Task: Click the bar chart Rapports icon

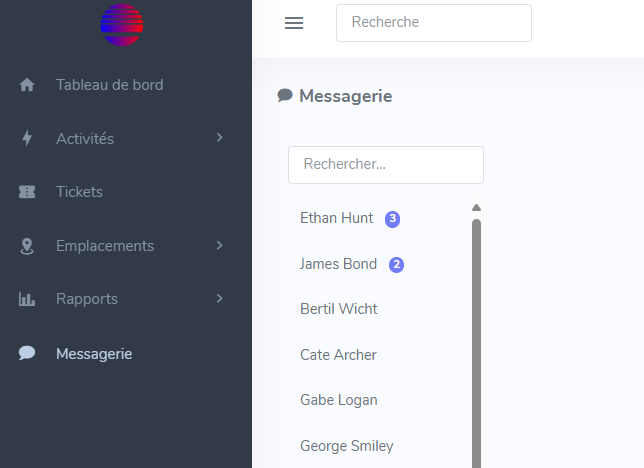Action: click(27, 299)
